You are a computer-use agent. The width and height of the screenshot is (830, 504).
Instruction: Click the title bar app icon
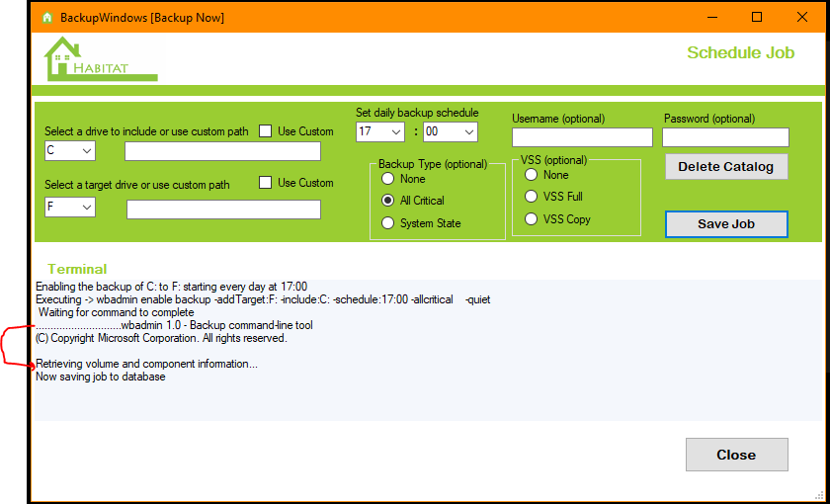(46, 17)
